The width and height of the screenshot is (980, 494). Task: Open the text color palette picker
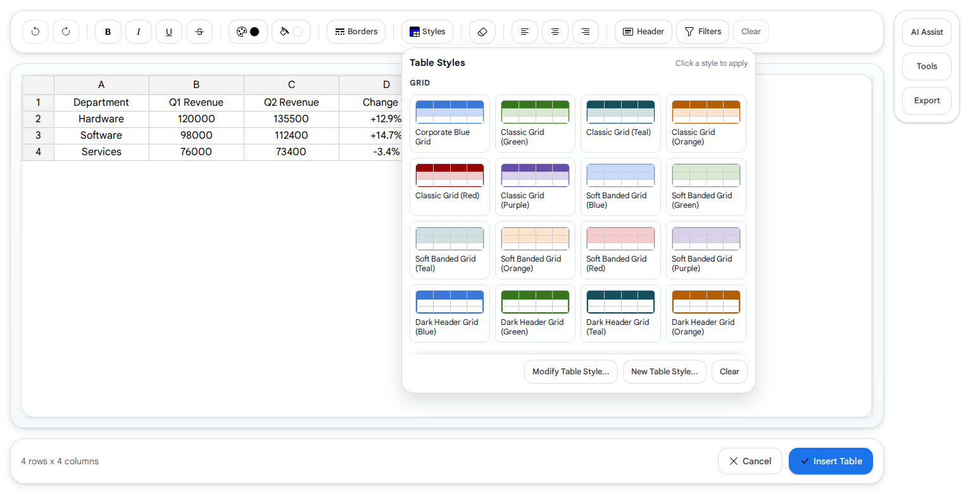248,32
